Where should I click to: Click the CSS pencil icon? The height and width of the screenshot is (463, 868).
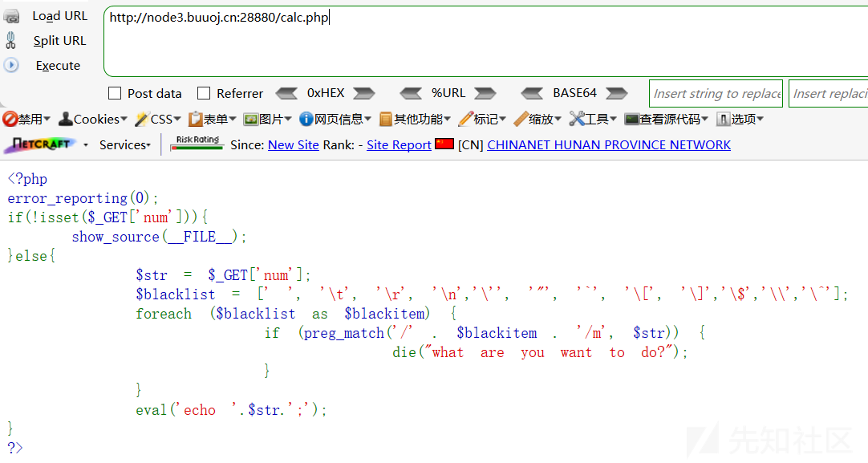tap(142, 119)
